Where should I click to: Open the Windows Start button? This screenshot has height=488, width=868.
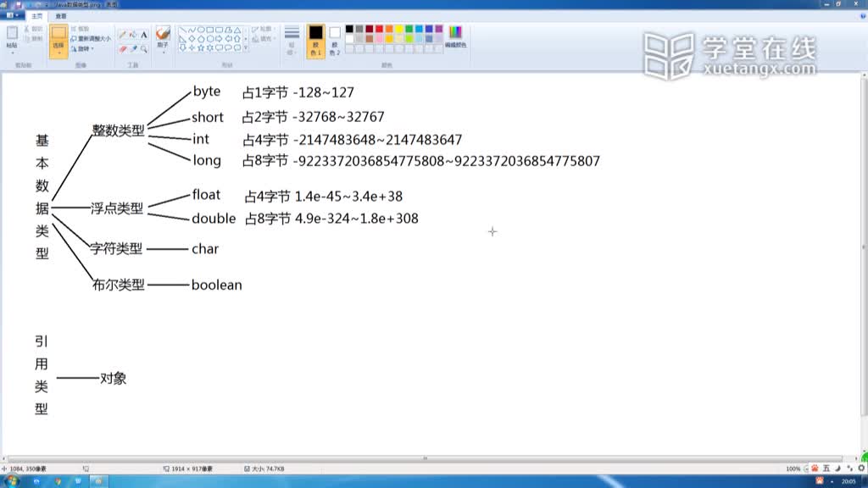(11, 481)
